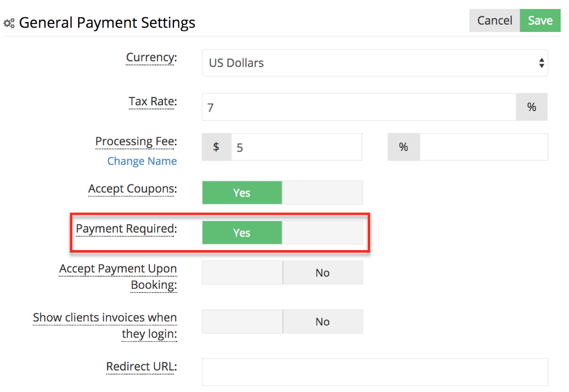Edit the Tax Rate value field
The width and height of the screenshot is (569, 392).
[x=356, y=107]
